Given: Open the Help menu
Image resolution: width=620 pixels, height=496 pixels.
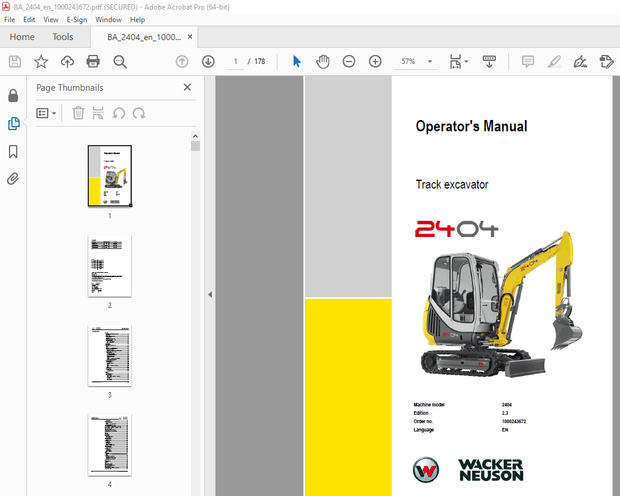Looking at the screenshot, I should pos(137,20).
